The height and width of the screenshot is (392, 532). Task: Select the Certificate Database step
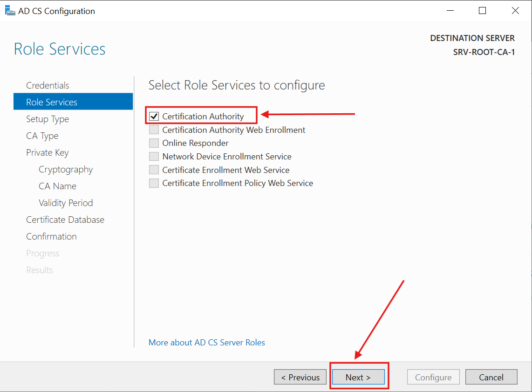point(65,220)
